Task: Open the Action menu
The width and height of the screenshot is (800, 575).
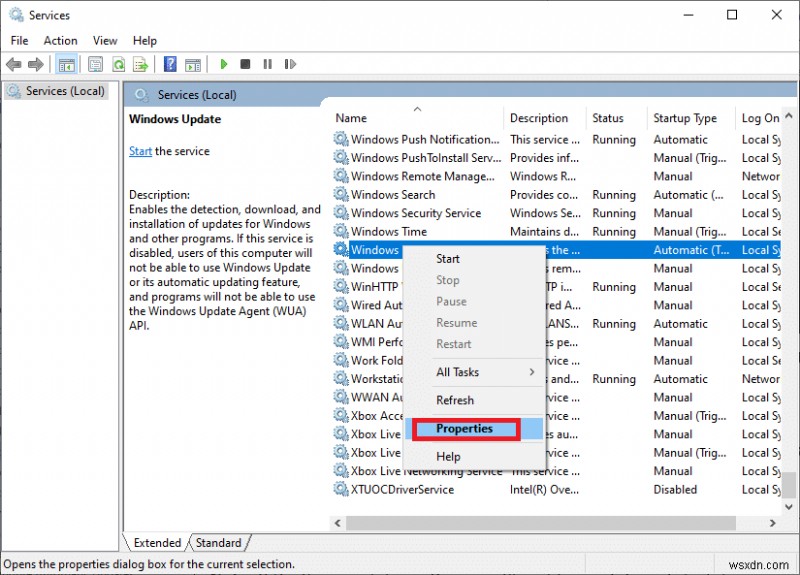Action: [60, 41]
